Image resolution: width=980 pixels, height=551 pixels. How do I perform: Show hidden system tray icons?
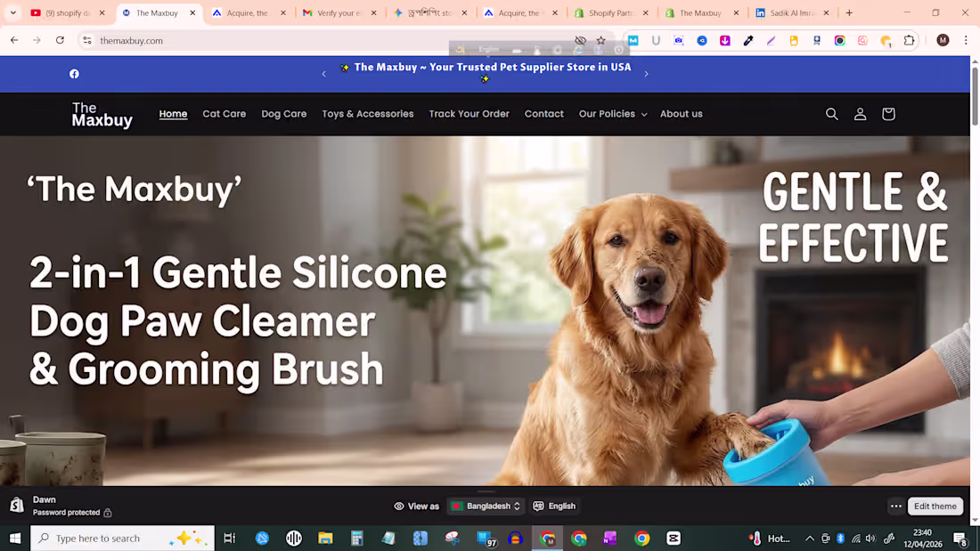(809, 538)
